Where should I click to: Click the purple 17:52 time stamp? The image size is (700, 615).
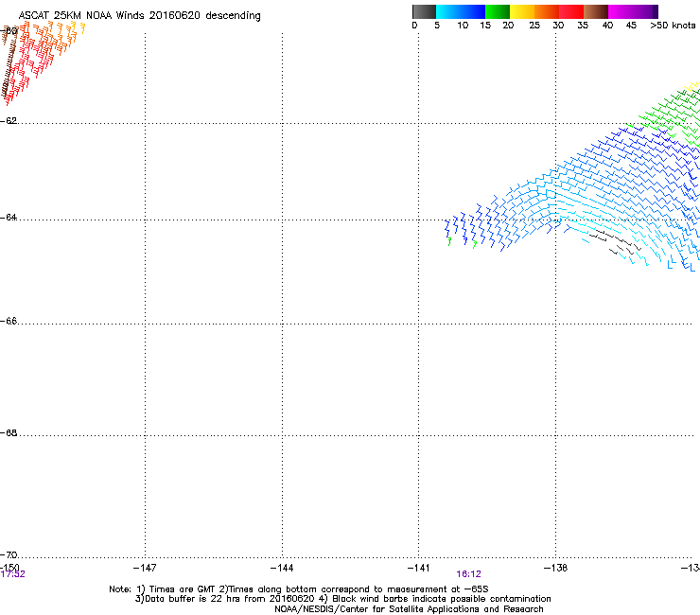(13, 574)
